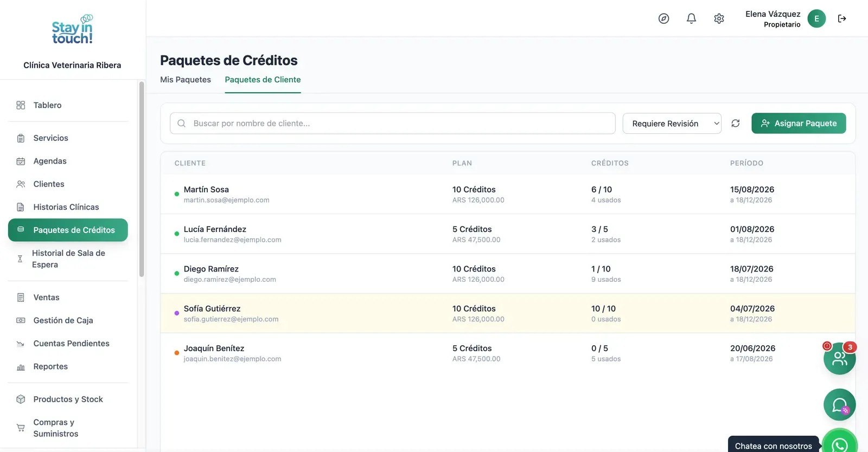Click the green user avatar E
The image size is (868, 452).
click(x=816, y=18)
